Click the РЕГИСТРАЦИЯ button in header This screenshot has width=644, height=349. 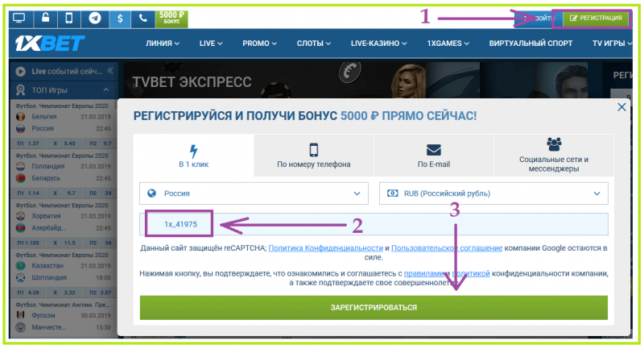pyautogui.click(x=596, y=19)
